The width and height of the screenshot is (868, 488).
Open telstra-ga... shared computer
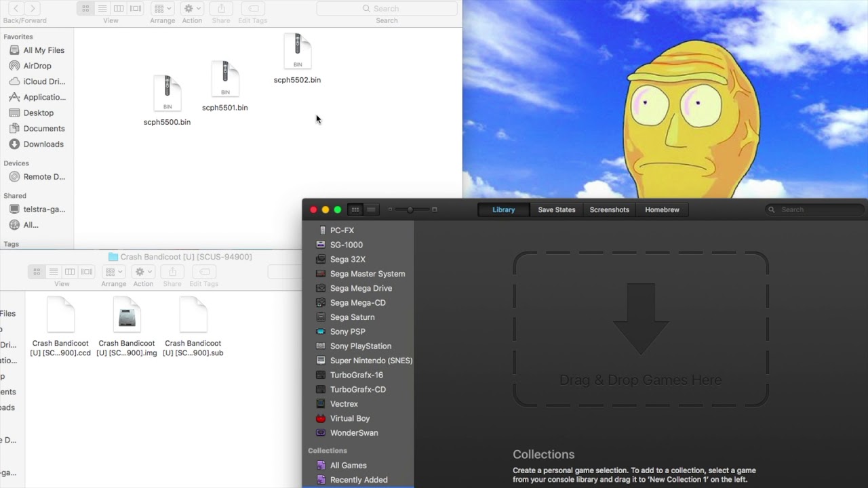pyautogui.click(x=37, y=209)
